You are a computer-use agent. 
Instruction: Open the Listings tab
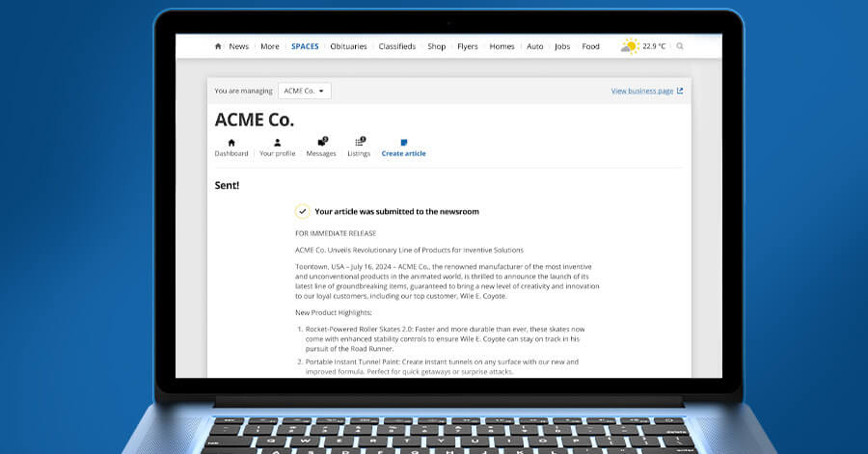(359, 148)
